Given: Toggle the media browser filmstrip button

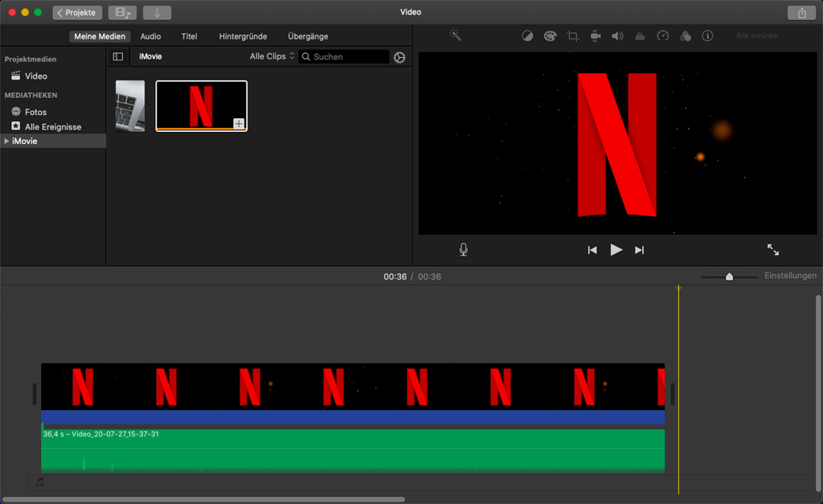Looking at the screenshot, I should (122, 13).
